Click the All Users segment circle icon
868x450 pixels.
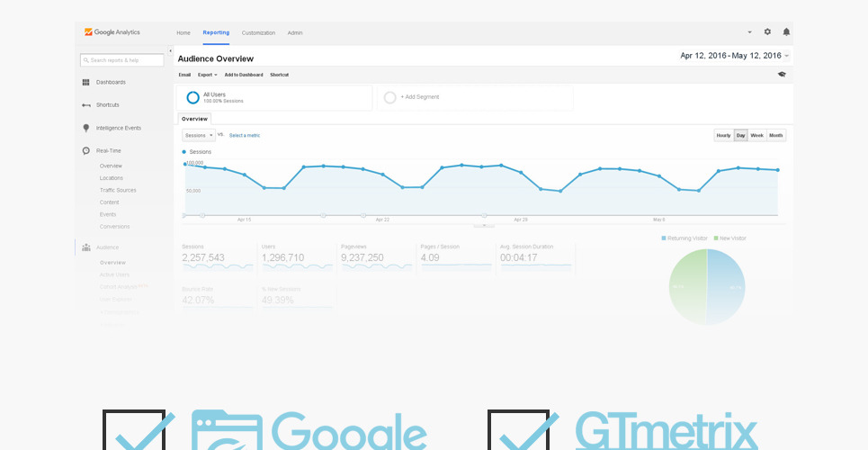click(192, 97)
